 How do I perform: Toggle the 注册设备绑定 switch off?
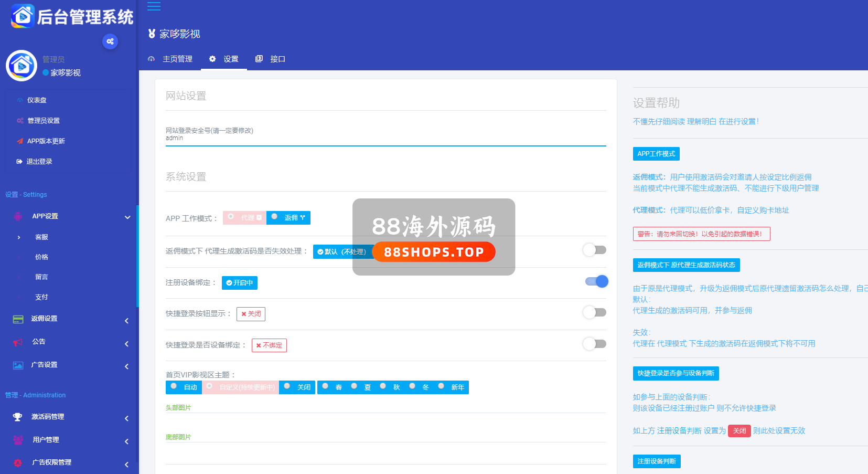(596, 282)
